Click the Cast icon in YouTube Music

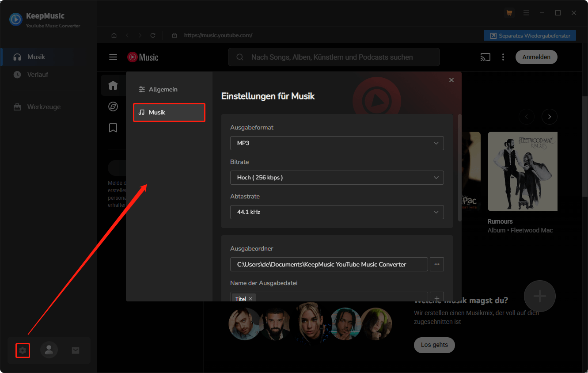(485, 57)
